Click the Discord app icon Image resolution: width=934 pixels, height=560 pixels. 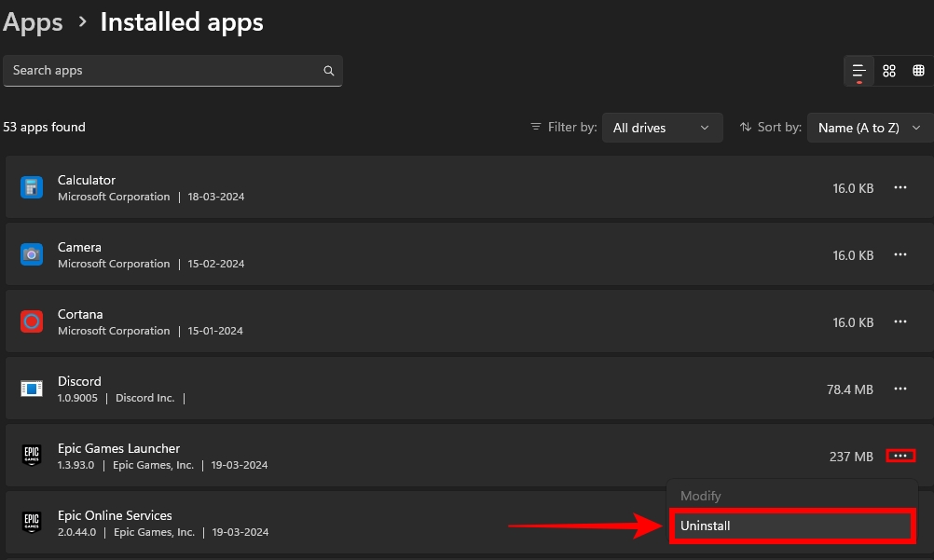[x=32, y=389]
